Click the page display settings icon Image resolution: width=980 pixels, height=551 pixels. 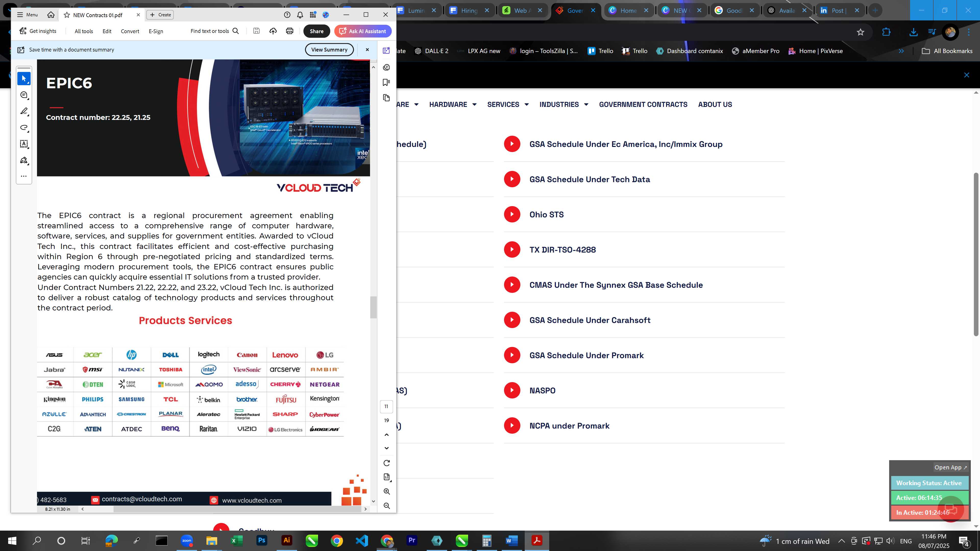click(x=387, y=477)
